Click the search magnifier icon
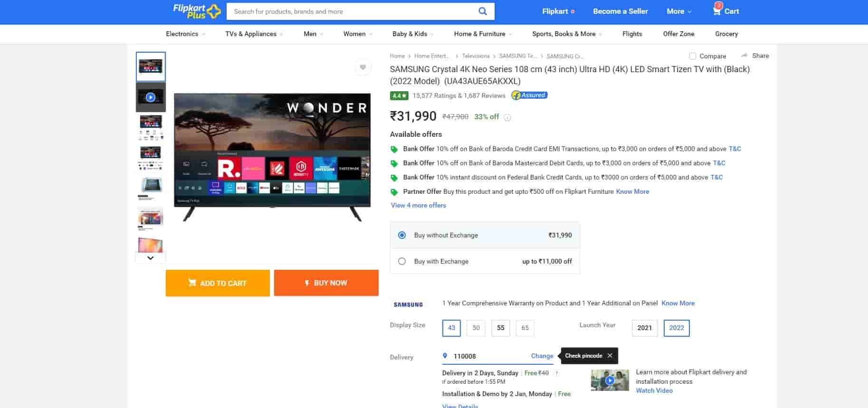Viewport: 868px width, 408px height. (482, 11)
